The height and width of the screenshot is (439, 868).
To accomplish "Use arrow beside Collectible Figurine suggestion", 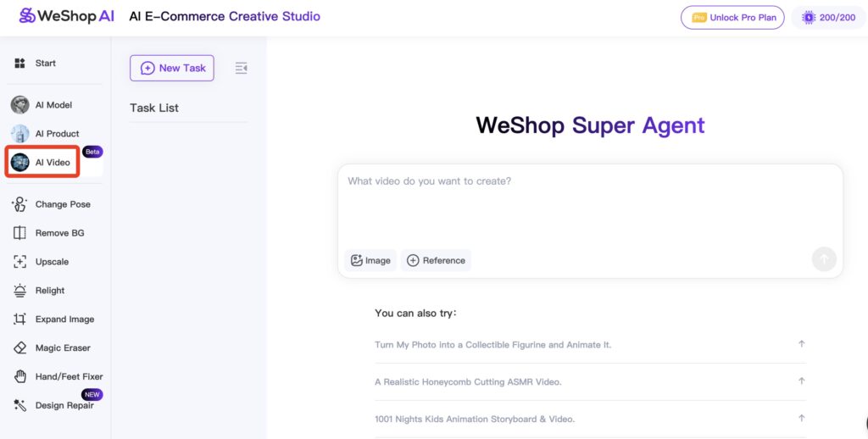I will (x=801, y=344).
